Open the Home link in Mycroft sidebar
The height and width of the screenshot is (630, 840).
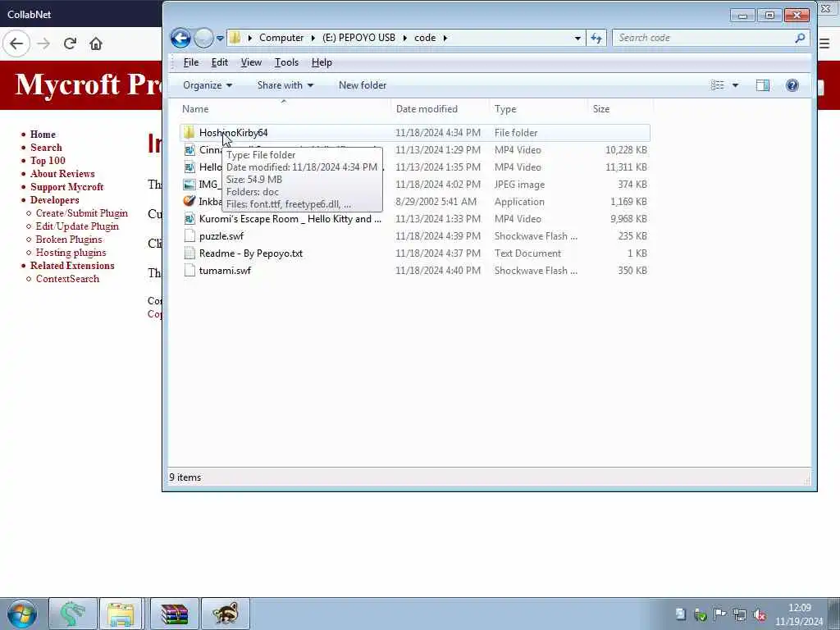[x=43, y=135]
